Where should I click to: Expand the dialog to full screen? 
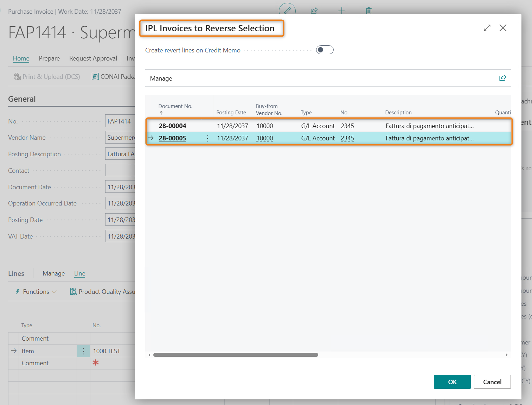point(487,28)
